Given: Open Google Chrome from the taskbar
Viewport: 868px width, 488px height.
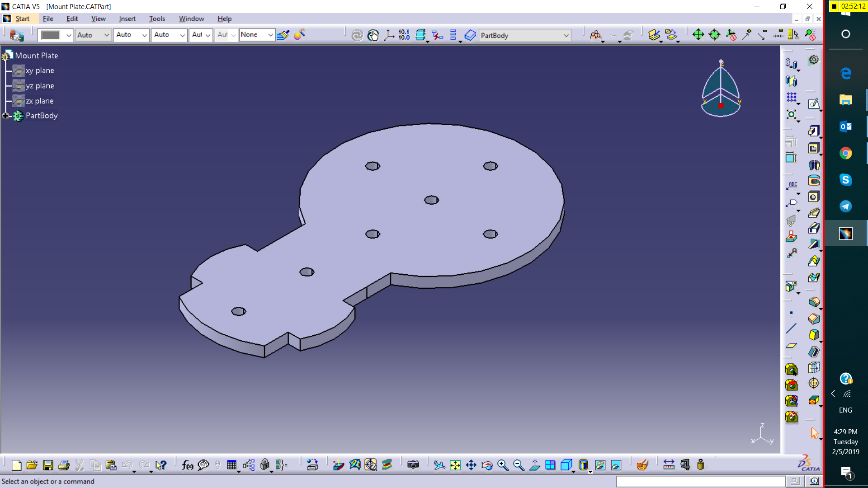Looking at the screenshot, I should pyautogui.click(x=845, y=153).
